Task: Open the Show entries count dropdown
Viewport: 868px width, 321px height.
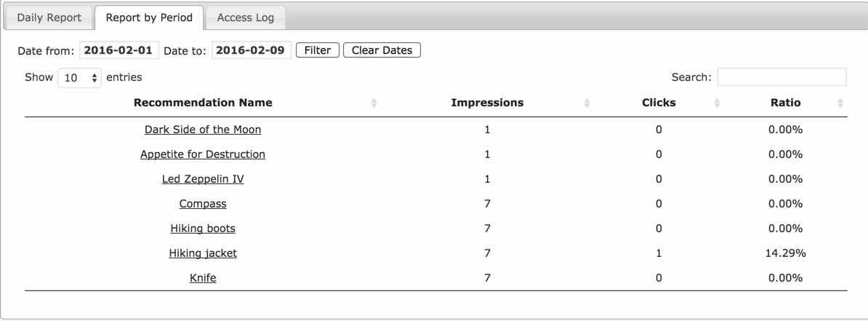Action: (x=80, y=77)
